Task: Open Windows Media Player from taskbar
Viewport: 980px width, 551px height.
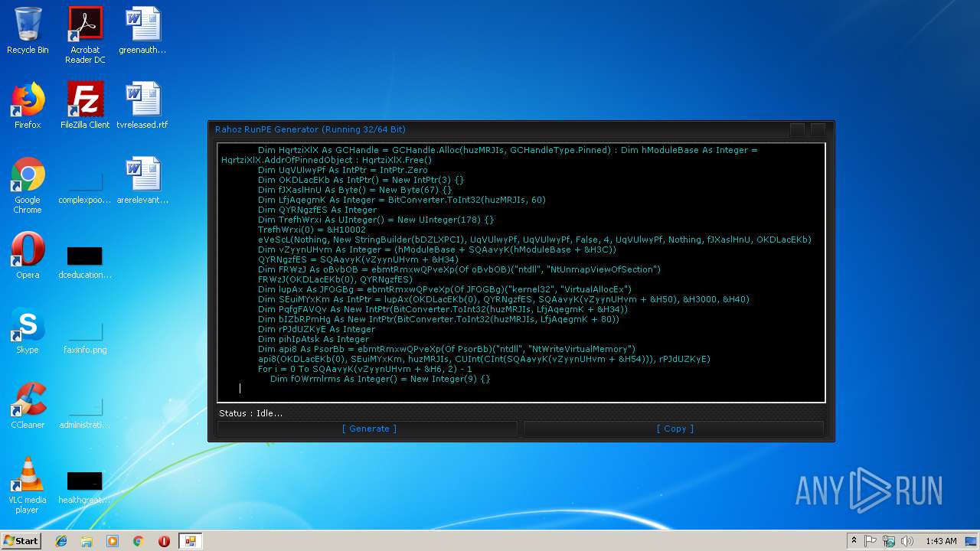Action: [112, 541]
